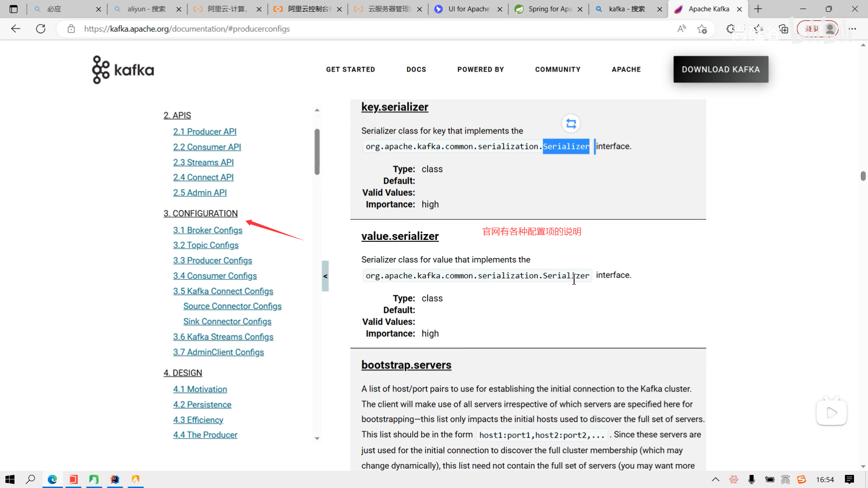This screenshot has height=488, width=868.
Task: Refresh the page
Action: click(x=41, y=29)
